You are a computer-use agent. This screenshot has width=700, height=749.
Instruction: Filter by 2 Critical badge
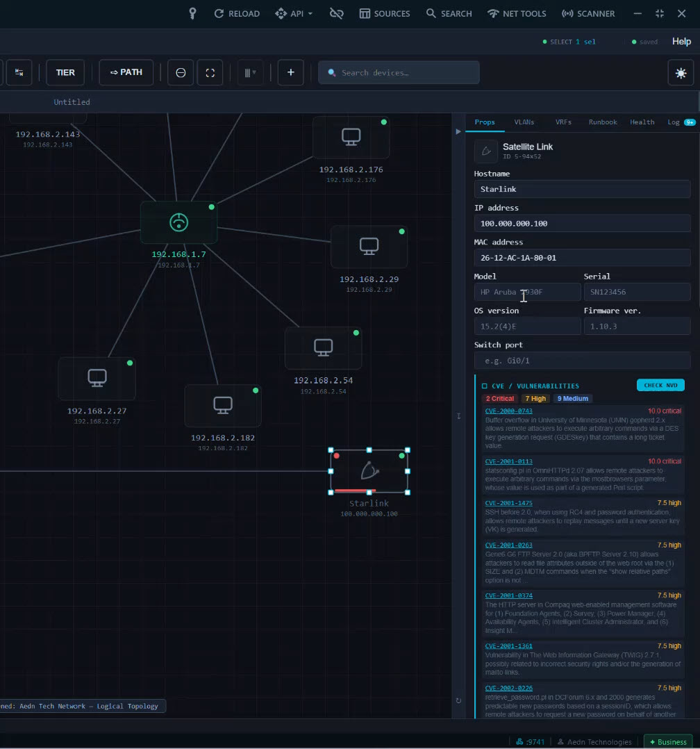(500, 398)
